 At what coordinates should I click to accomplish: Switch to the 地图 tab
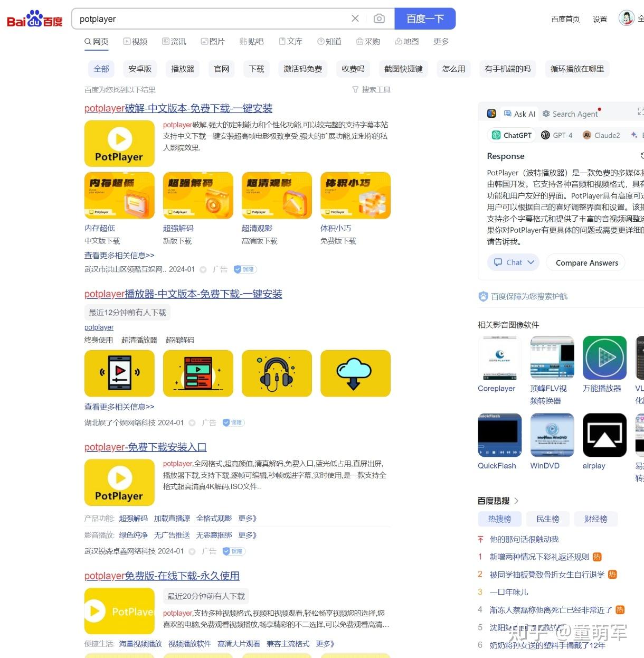pyautogui.click(x=406, y=41)
